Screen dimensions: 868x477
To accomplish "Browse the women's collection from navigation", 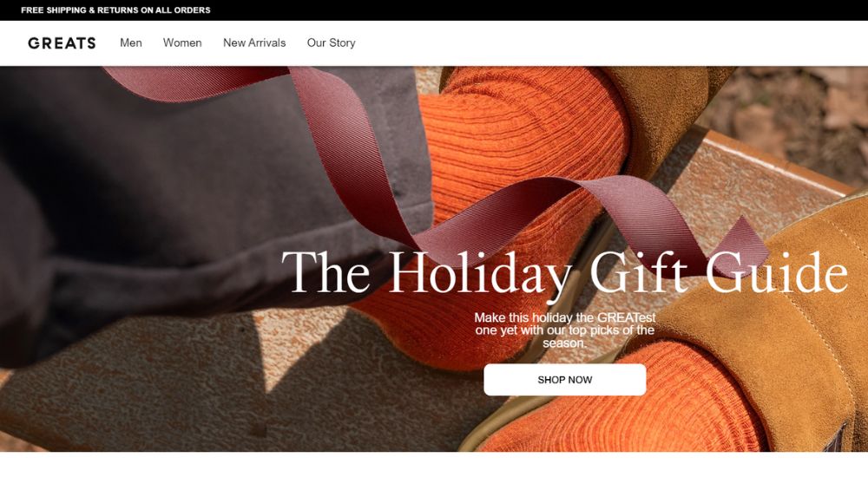I will 182,42.
